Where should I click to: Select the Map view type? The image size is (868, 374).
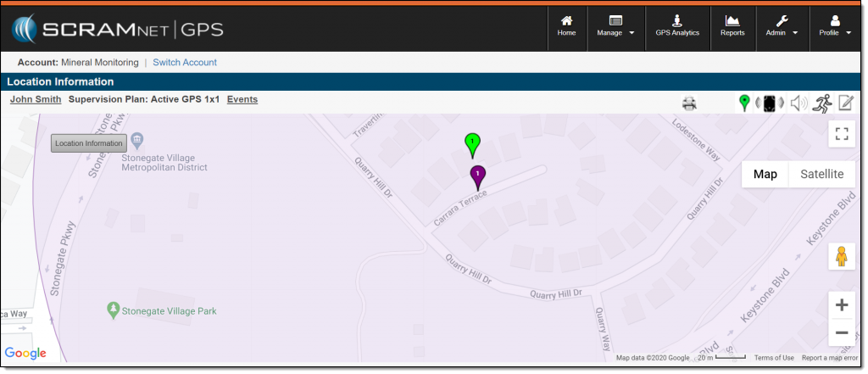coord(765,174)
